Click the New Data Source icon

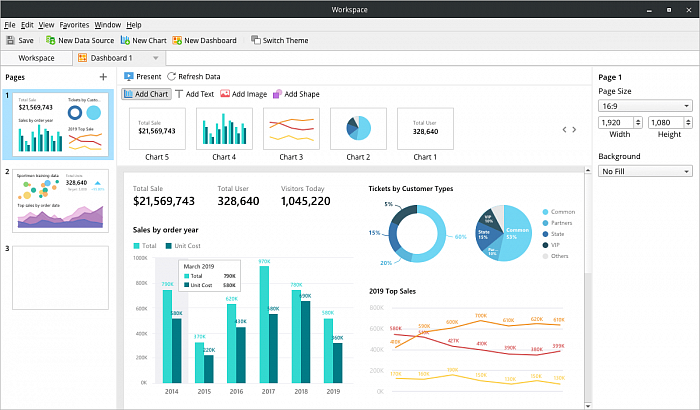[x=51, y=41]
